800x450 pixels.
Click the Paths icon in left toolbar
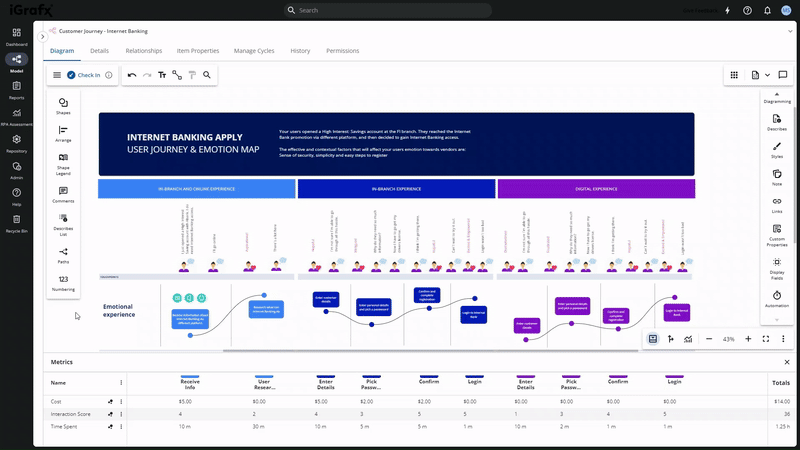[63, 254]
